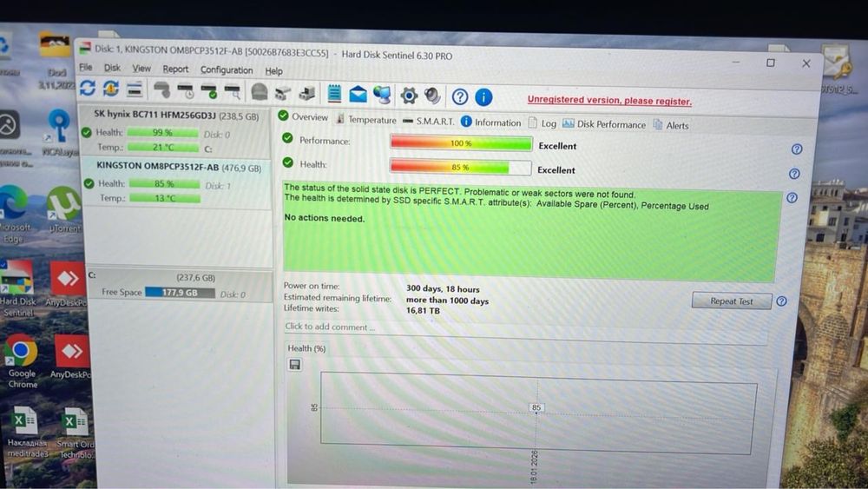Click the drive with green checkmark icon
Image resolution: width=868 pixels, height=489 pixels.
208,91
